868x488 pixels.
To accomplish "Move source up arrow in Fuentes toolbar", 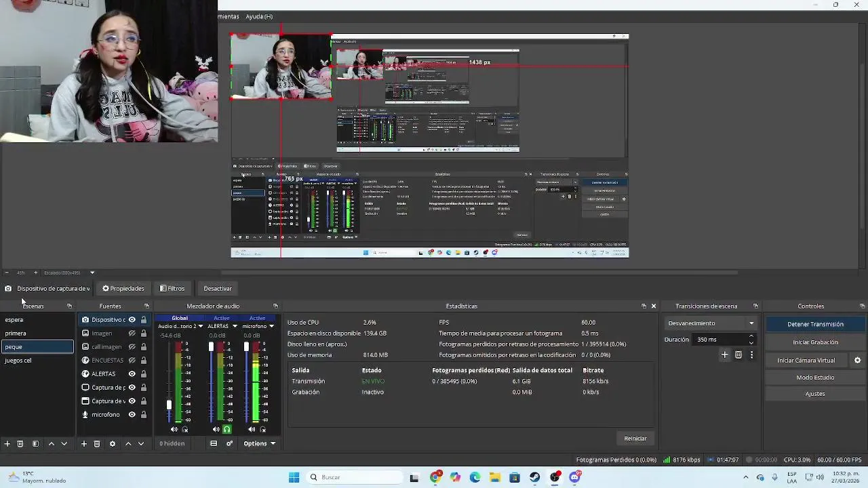I will tap(128, 443).
